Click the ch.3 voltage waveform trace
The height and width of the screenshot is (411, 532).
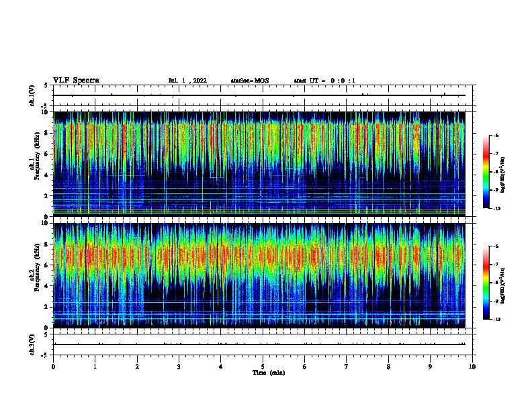(259, 345)
